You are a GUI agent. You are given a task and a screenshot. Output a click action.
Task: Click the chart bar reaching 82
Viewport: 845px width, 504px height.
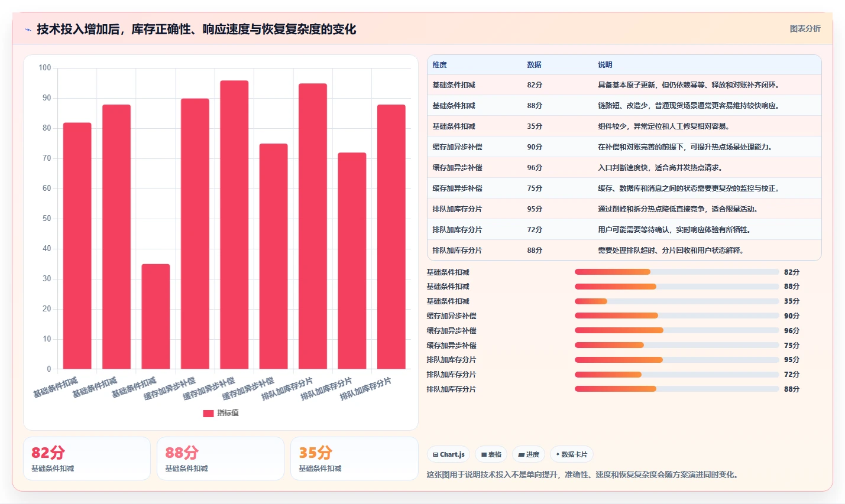coord(77,246)
